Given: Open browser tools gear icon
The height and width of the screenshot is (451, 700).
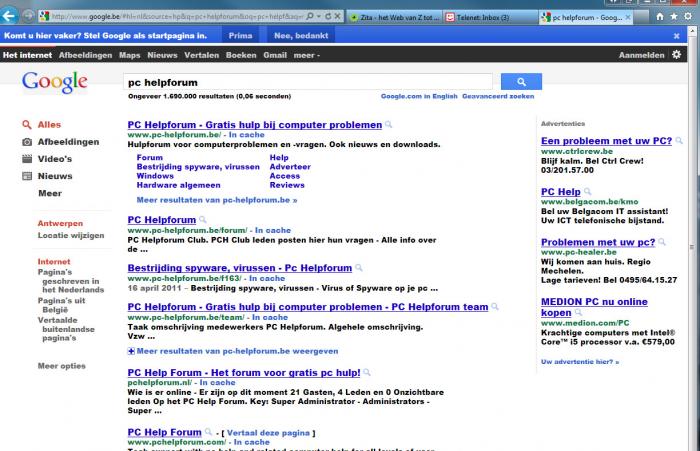Looking at the screenshot, I should tap(688, 17).
